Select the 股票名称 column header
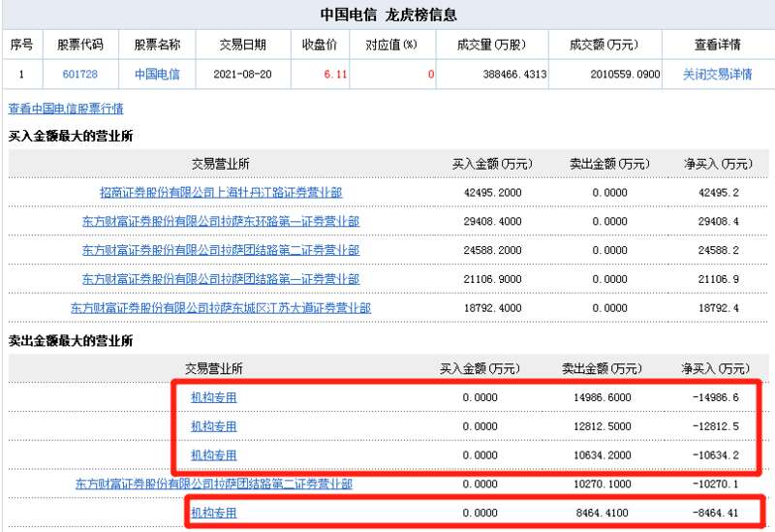 (x=157, y=45)
